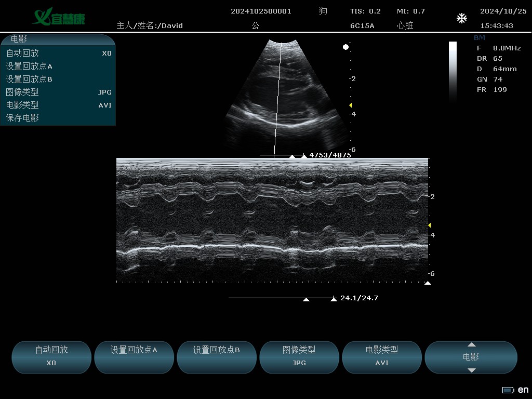The width and height of the screenshot is (532, 399).
Task: Switch the en input language indicator
Action: [523, 390]
